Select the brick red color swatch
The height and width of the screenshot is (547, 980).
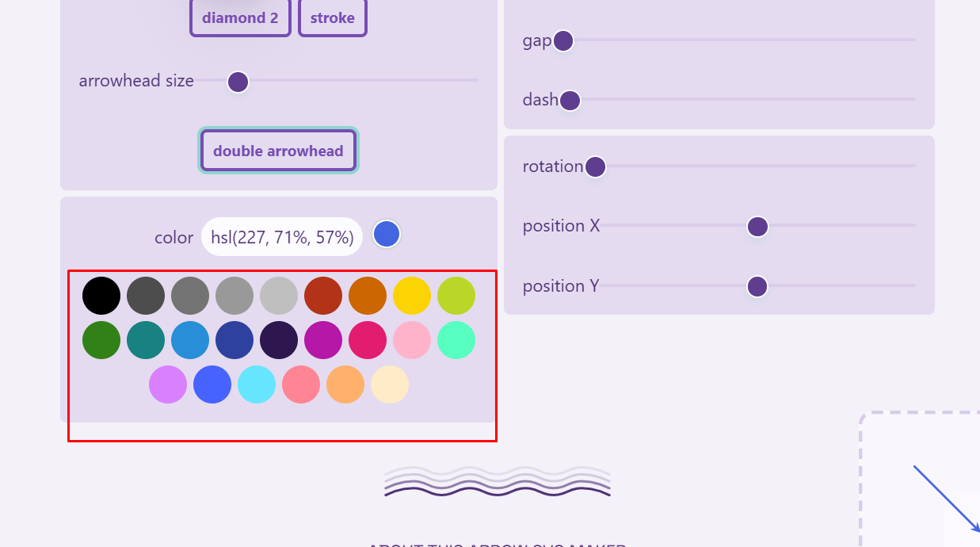[x=323, y=294]
